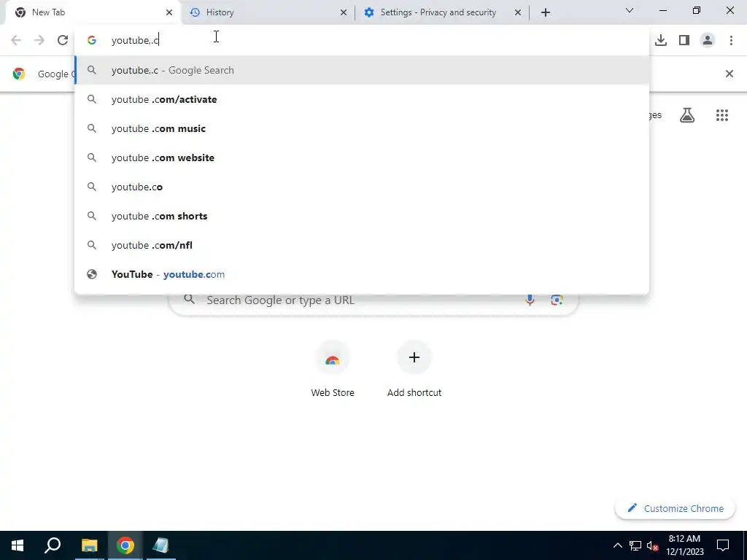Select suggestion 'youtube .com/nfl'
This screenshot has width=747, height=560.
point(362,245)
